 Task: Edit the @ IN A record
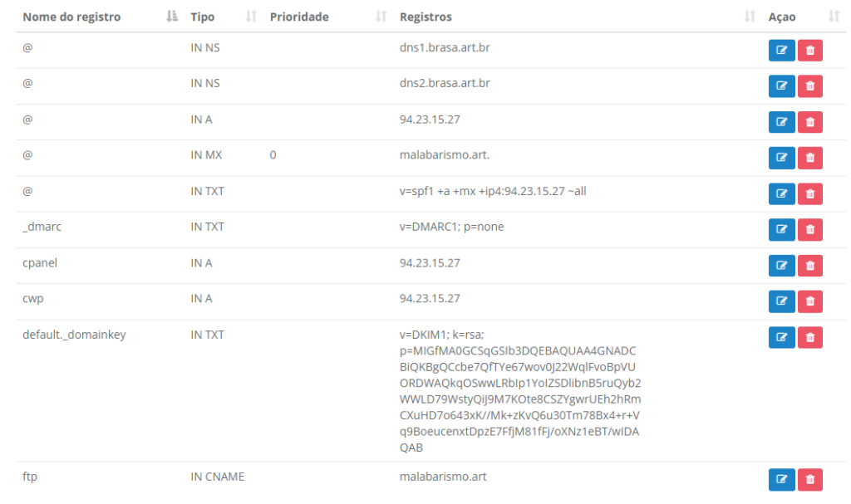coord(781,122)
